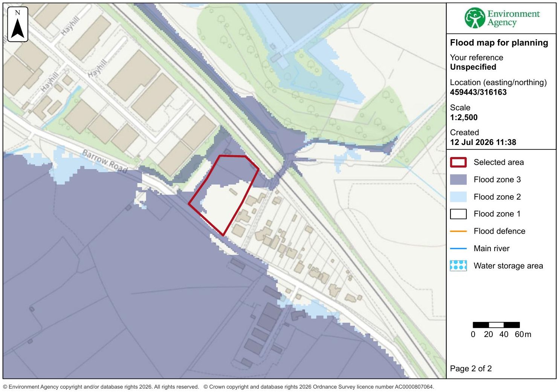559x392 pixels.
Task: Click the 'Main river' legend text
Action: click(492, 249)
